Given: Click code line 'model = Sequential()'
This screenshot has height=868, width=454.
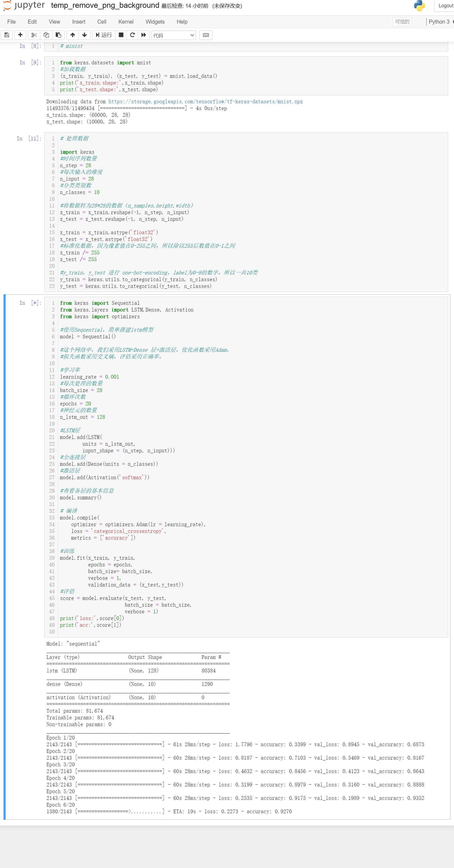Looking at the screenshot, I should coord(88,337).
